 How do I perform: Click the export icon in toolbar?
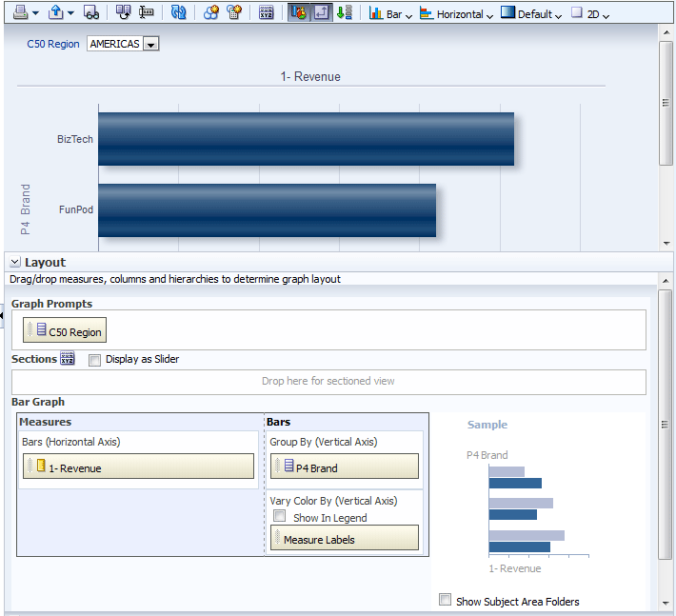tap(56, 13)
